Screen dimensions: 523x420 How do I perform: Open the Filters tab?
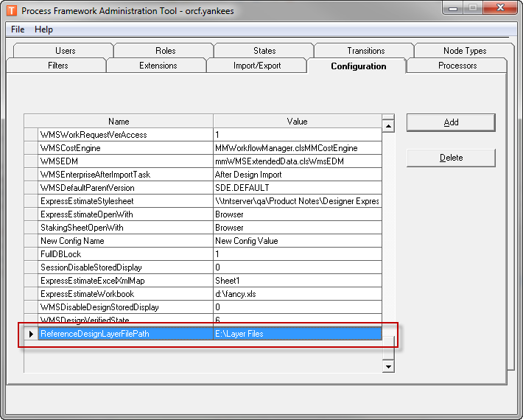pyautogui.click(x=57, y=66)
